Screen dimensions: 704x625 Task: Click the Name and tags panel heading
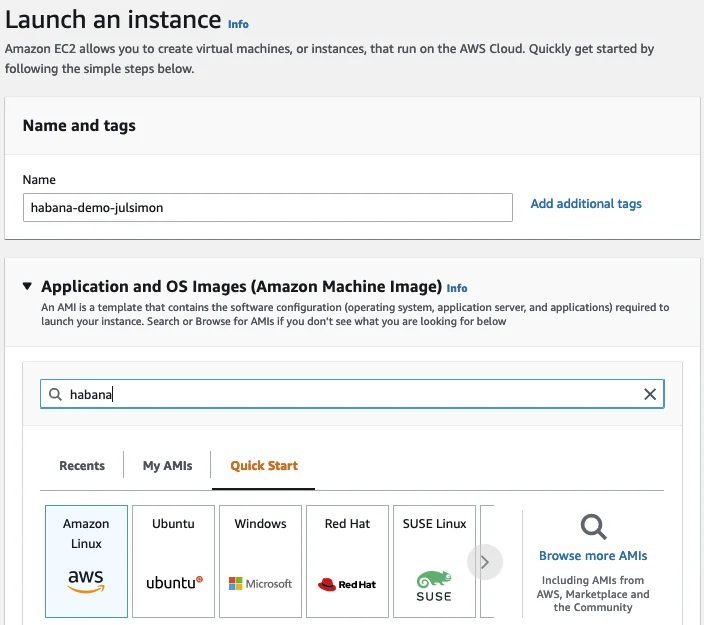pos(79,126)
